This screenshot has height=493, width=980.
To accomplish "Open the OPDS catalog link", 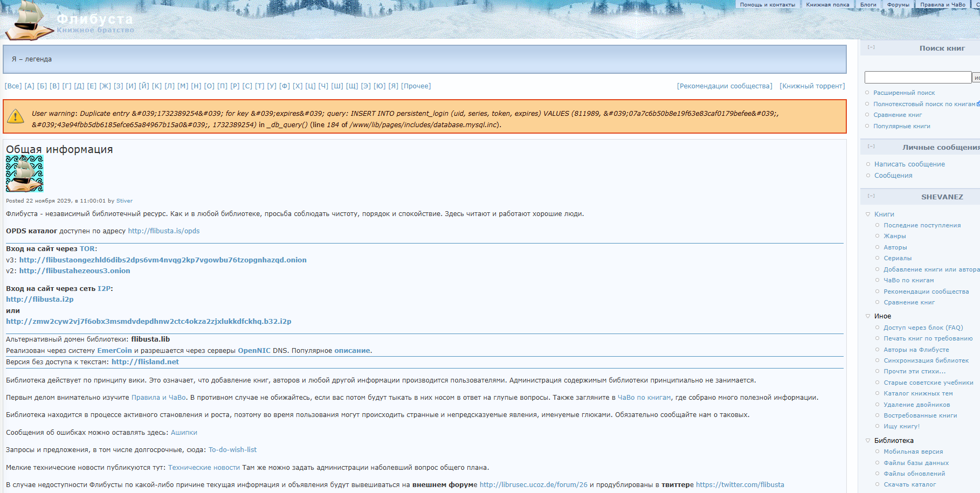I will (x=164, y=231).
